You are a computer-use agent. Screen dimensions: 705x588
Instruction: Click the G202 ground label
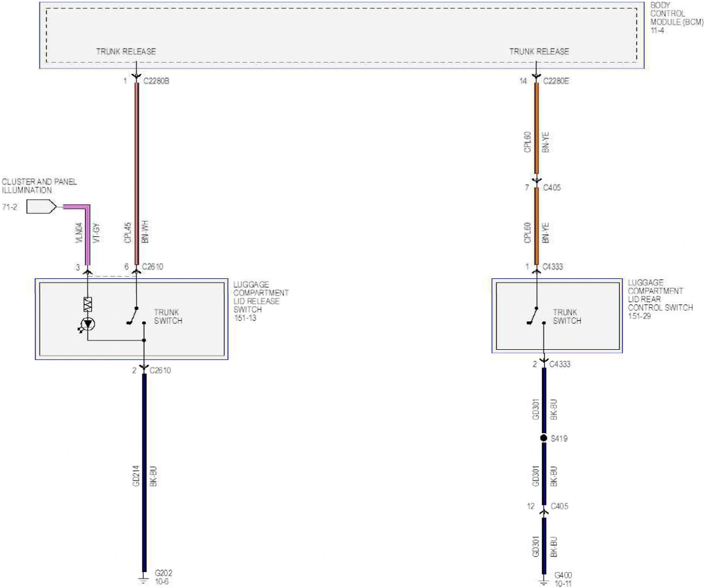(x=163, y=573)
